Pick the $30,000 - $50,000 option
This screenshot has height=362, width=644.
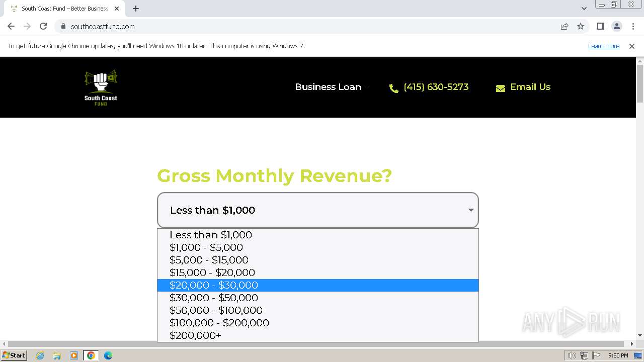click(x=318, y=298)
